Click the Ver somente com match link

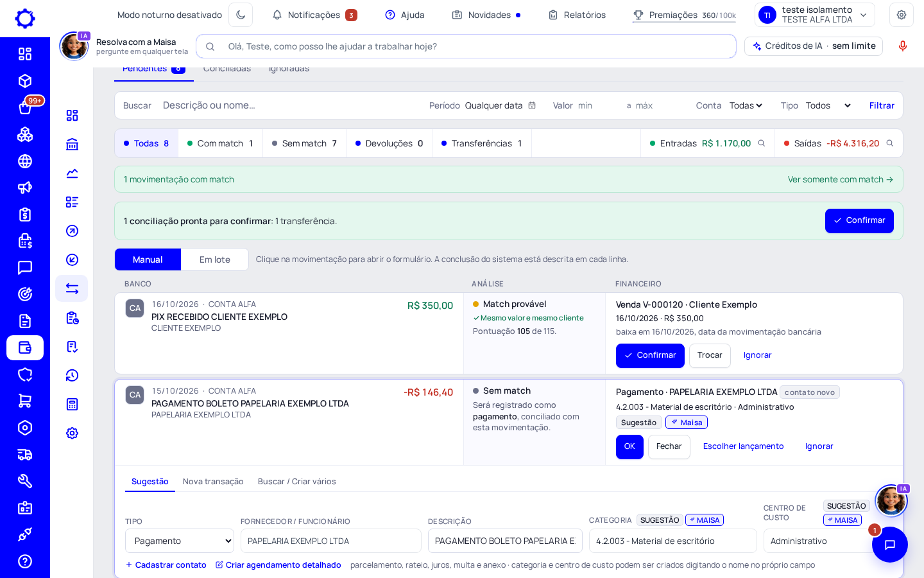(x=841, y=180)
